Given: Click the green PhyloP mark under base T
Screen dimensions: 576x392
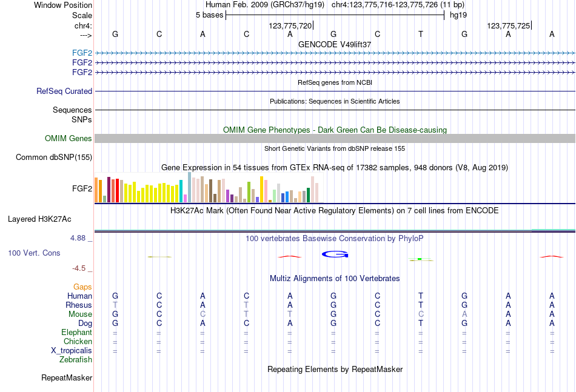Looking at the screenshot, I should click(421, 259).
